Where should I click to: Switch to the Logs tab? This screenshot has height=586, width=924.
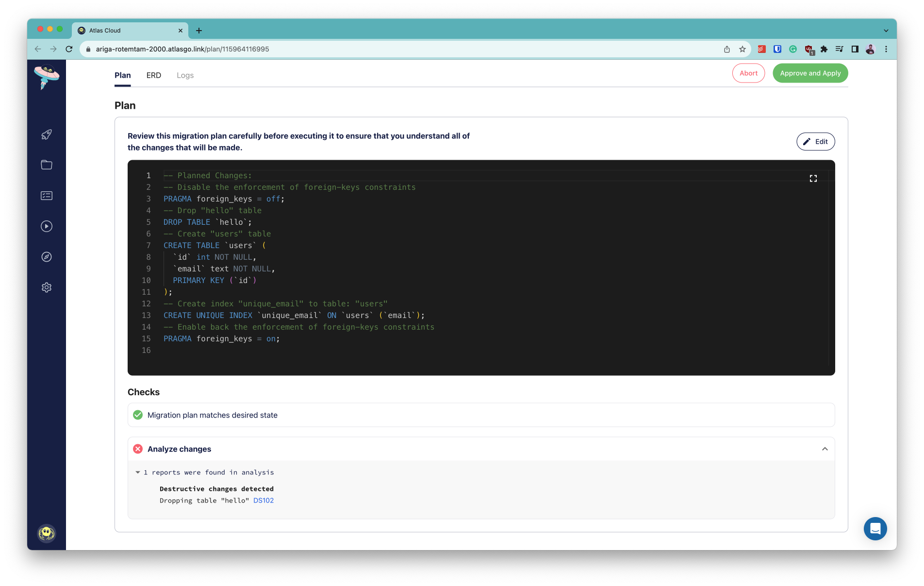click(185, 75)
